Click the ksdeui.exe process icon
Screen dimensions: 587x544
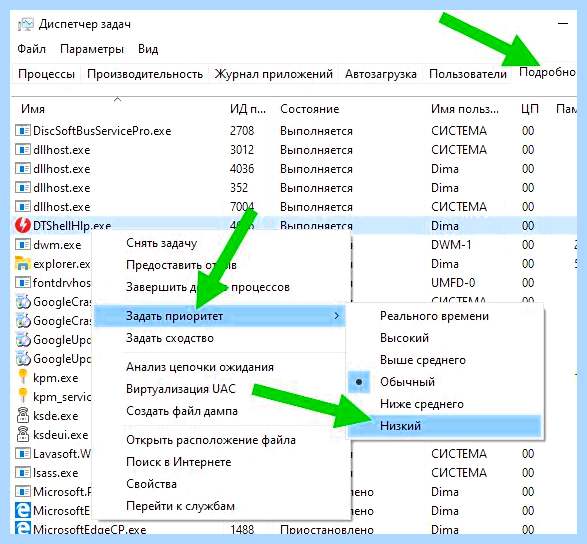pyautogui.click(x=22, y=434)
